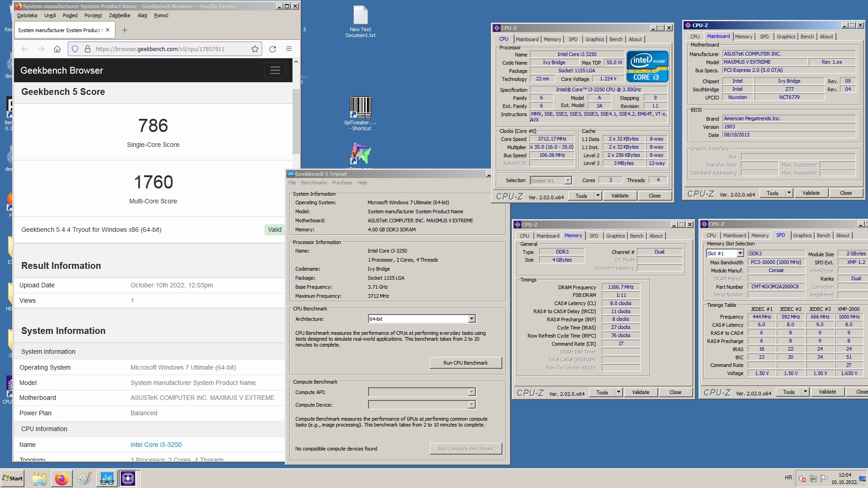
Task: Click the Geekbench taskbar icon
Action: [x=107, y=479]
